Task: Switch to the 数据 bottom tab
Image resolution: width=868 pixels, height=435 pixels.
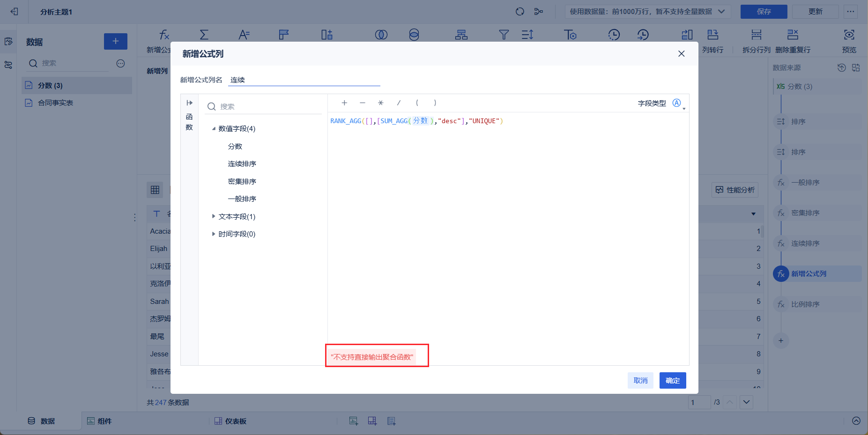Action: pyautogui.click(x=41, y=421)
